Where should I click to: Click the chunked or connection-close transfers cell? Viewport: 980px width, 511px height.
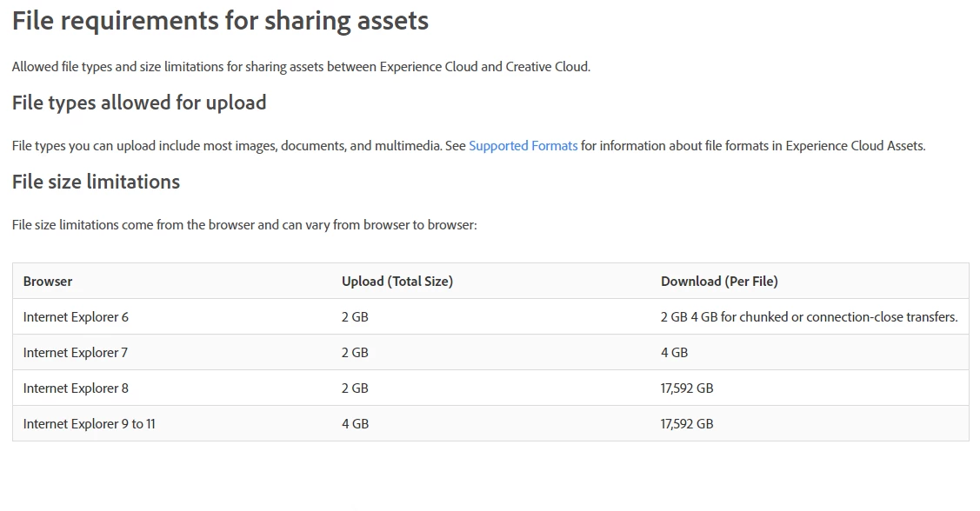[x=809, y=317]
